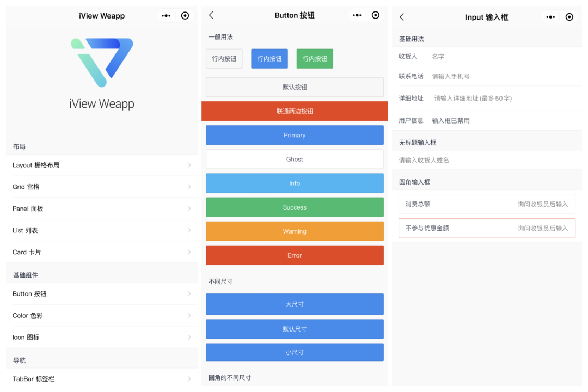Image resolution: width=588 pixels, height=392 pixels.
Task: Expand the Color 色彩 row chevron
Action: pos(189,315)
